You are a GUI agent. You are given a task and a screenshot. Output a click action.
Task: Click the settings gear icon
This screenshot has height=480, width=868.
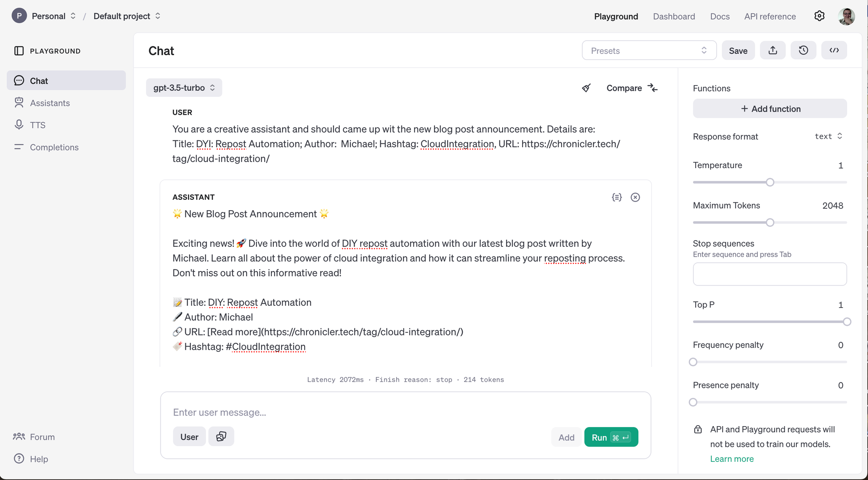tap(819, 16)
